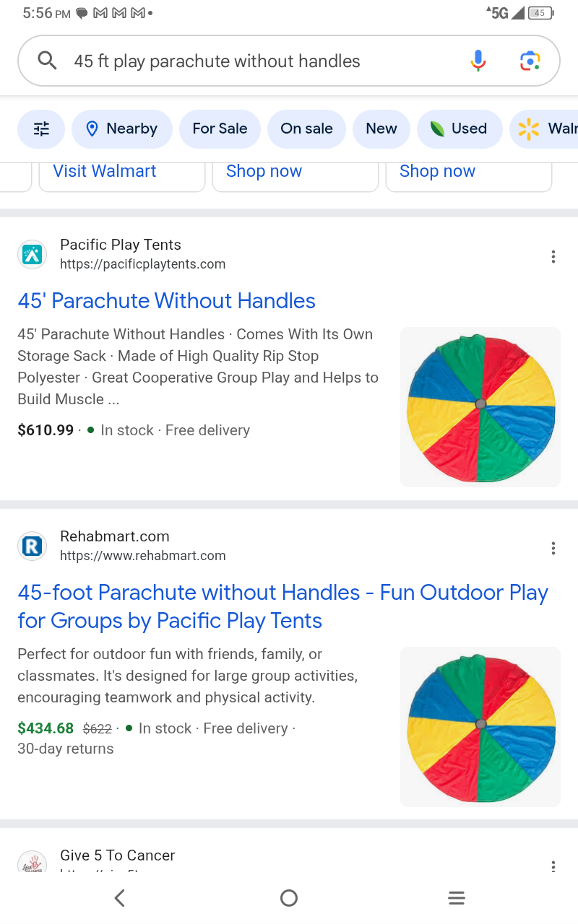The height and width of the screenshot is (924, 578).
Task: Tap the Rehabmart site favicon
Action: [x=32, y=546]
